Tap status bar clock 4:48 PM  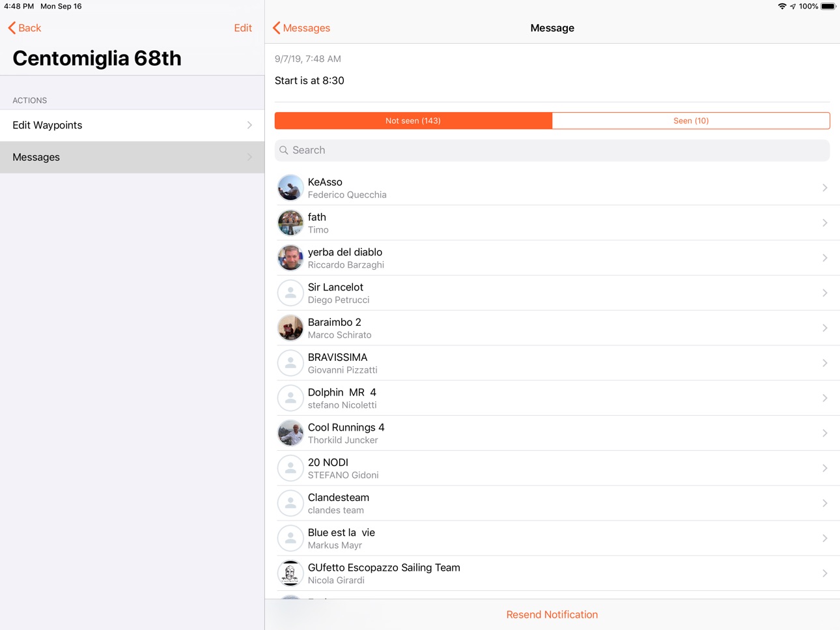pyautogui.click(x=19, y=7)
